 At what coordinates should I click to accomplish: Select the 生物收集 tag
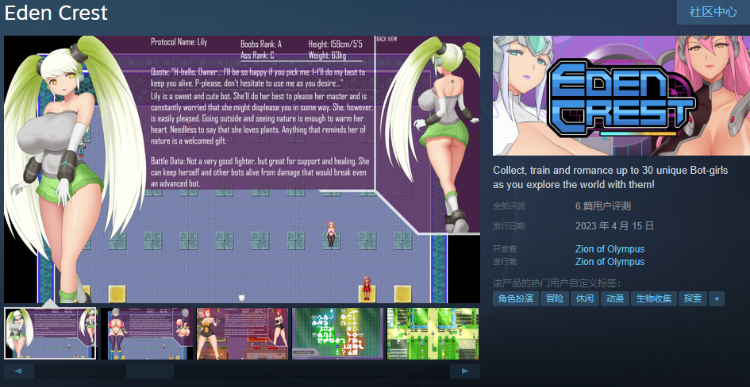pos(653,299)
